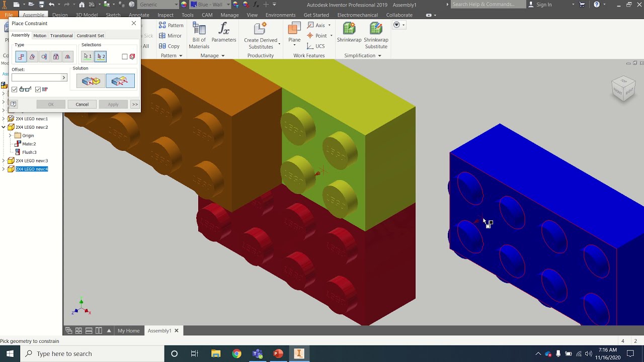The image size is (644, 362).
Task: Click the UCS tool
Action: point(316,46)
